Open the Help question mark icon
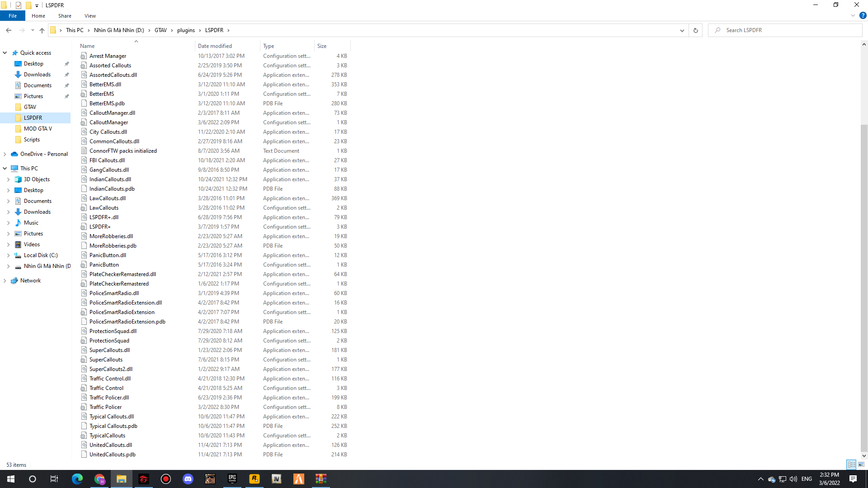Image resolution: width=868 pixels, height=488 pixels. 863,15
